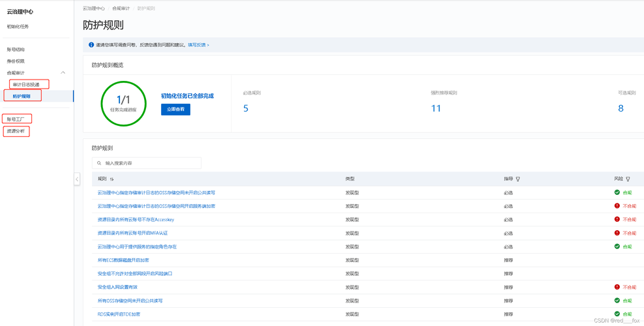Viewport: 644px width, 326px height.
Task: Select 防护规则 submenu item
Action: [x=22, y=96]
